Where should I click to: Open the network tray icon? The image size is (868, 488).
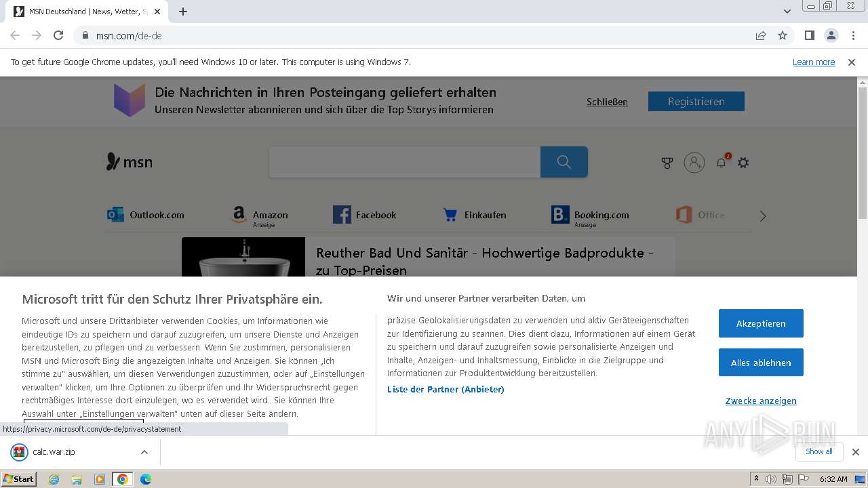(787, 479)
